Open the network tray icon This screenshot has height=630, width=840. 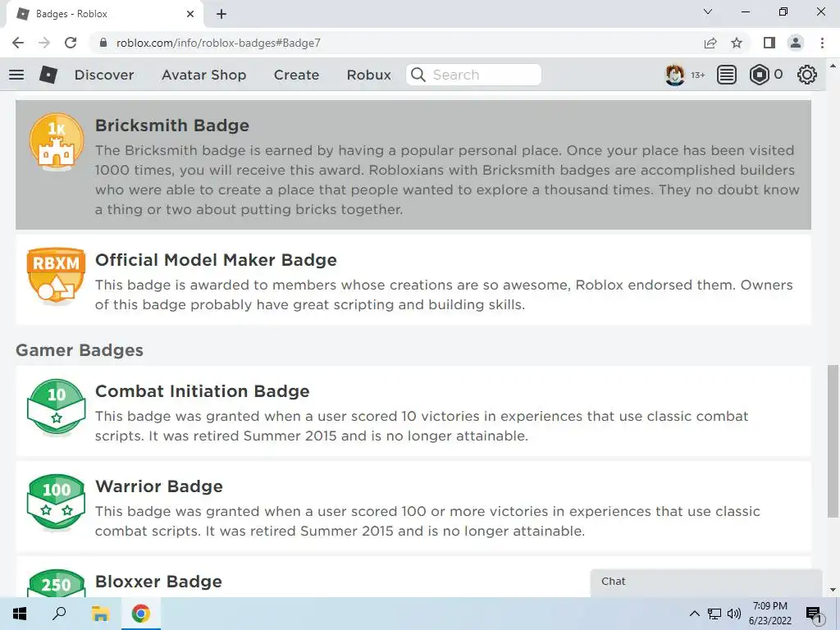(714, 614)
